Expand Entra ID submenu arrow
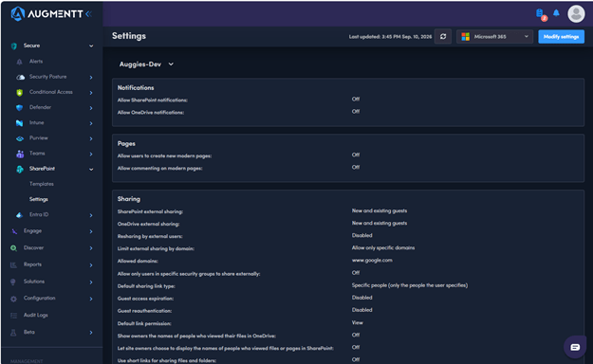593x364 pixels. (91, 215)
